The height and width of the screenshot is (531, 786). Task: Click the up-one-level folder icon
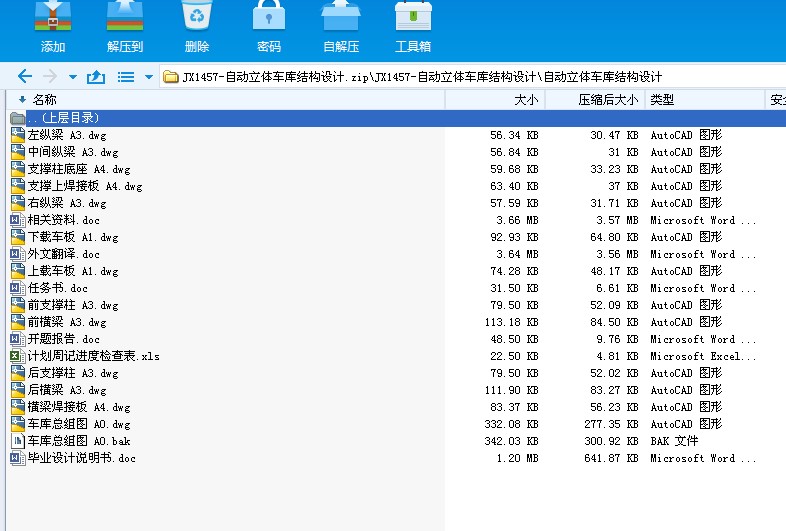96,77
